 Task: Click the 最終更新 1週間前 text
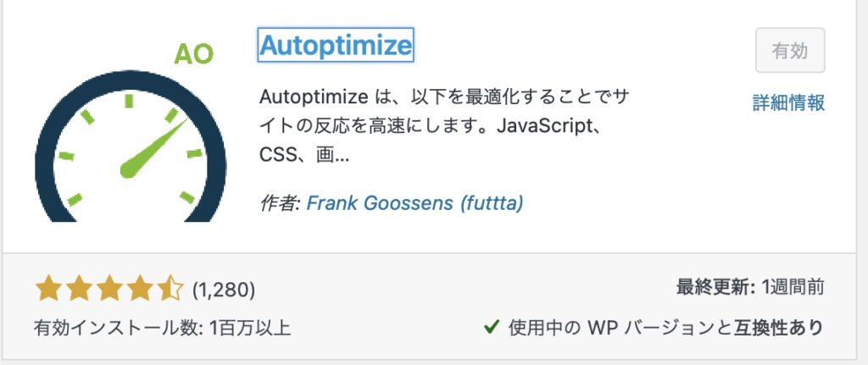coord(750,288)
